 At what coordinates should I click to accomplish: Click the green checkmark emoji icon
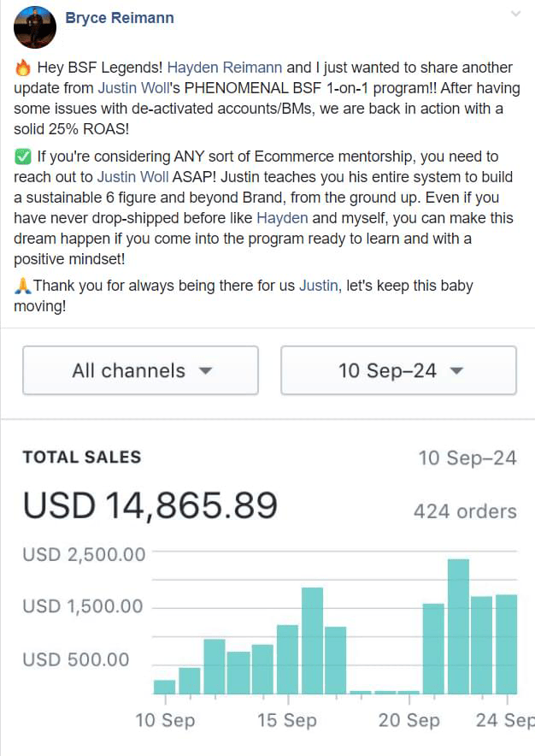pos(23,157)
